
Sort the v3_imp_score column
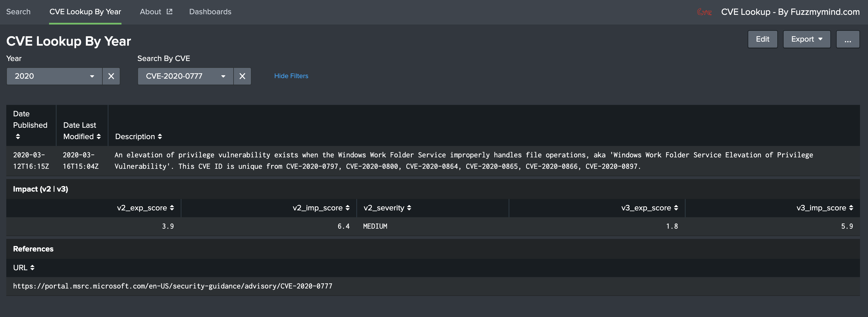[x=851, y=208]
